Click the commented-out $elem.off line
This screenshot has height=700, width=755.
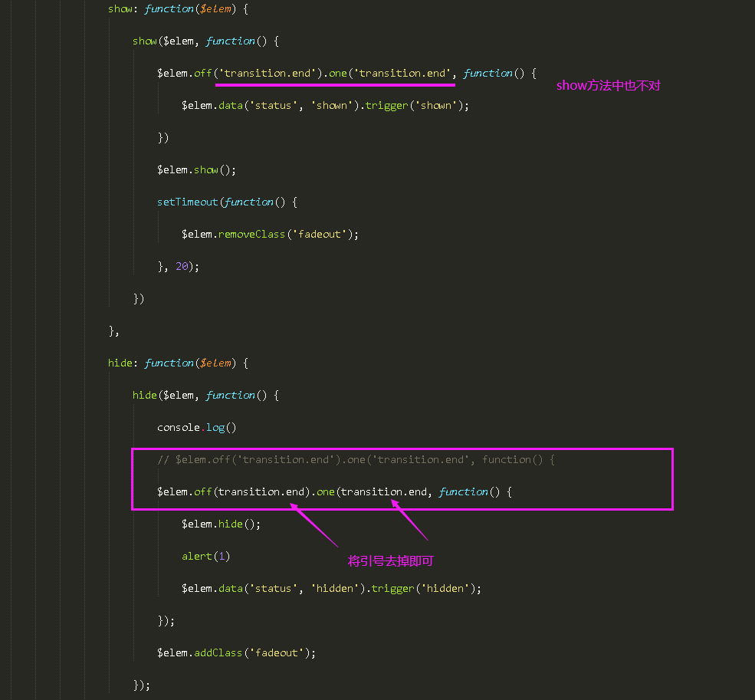pos(356,459)
